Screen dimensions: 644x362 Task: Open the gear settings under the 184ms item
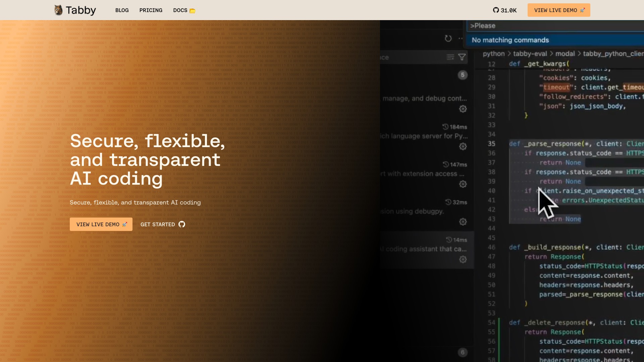tap(463, 146)
